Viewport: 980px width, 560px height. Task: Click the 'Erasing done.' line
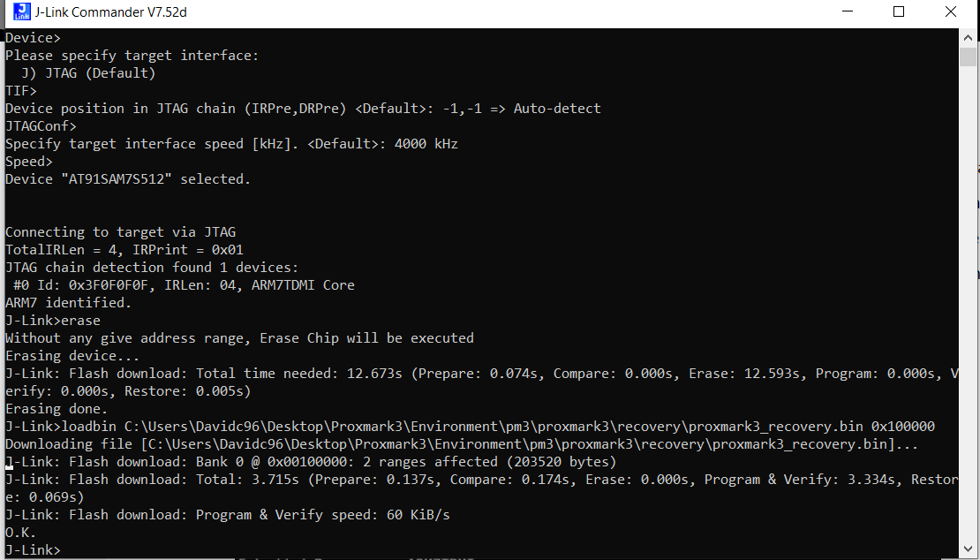pos(57,409)
